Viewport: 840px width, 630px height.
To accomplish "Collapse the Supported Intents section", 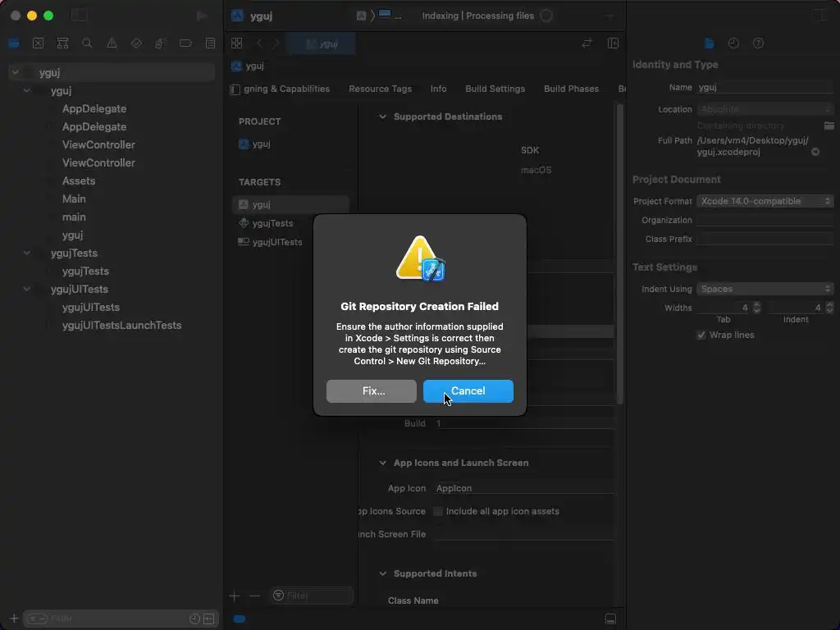I will point(382,573).
